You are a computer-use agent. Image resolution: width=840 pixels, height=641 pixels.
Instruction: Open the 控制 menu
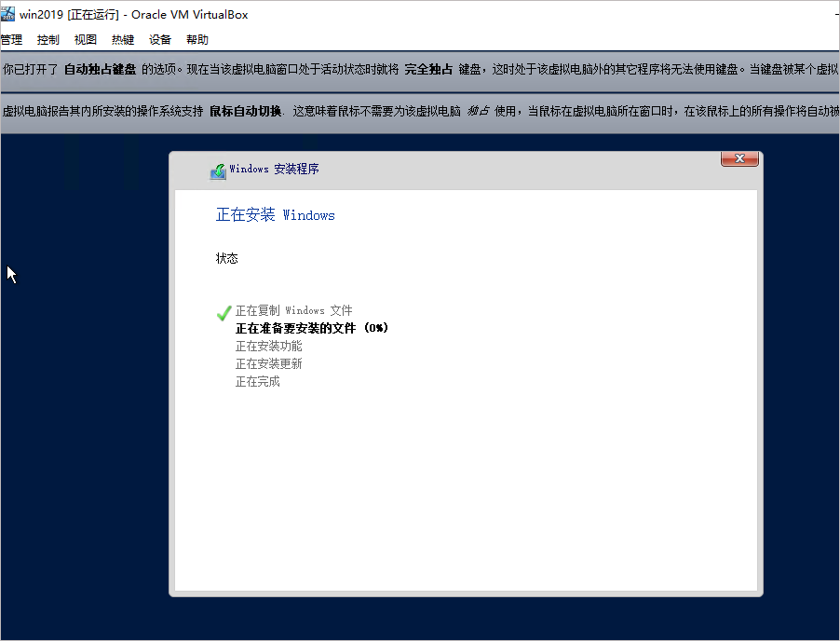[x=48, y=40]
